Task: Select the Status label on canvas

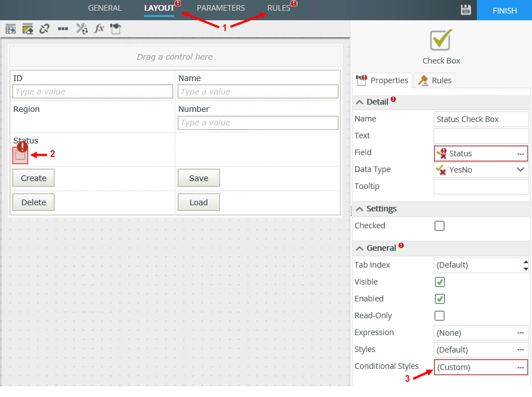Action: tap(26, 141)
